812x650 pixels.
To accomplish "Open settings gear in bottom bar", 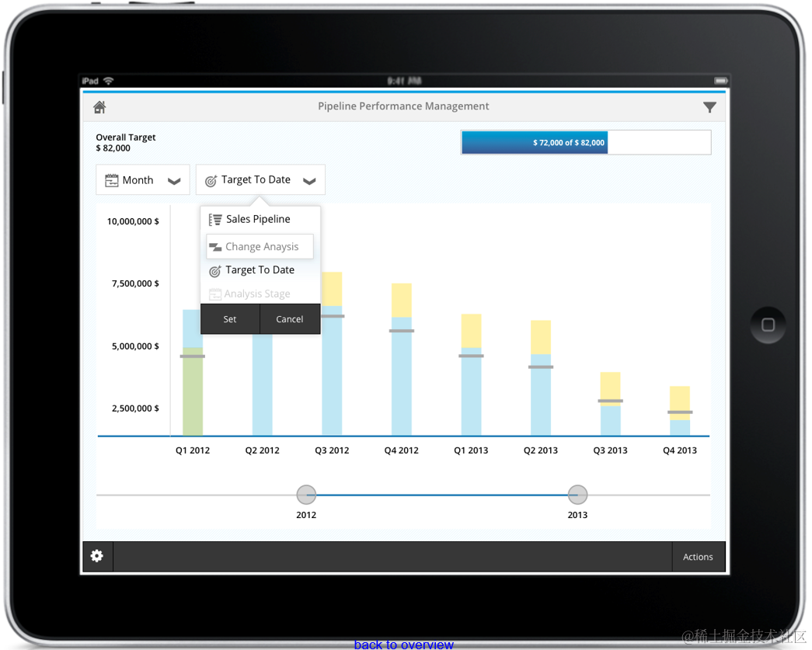I will 97,556.
